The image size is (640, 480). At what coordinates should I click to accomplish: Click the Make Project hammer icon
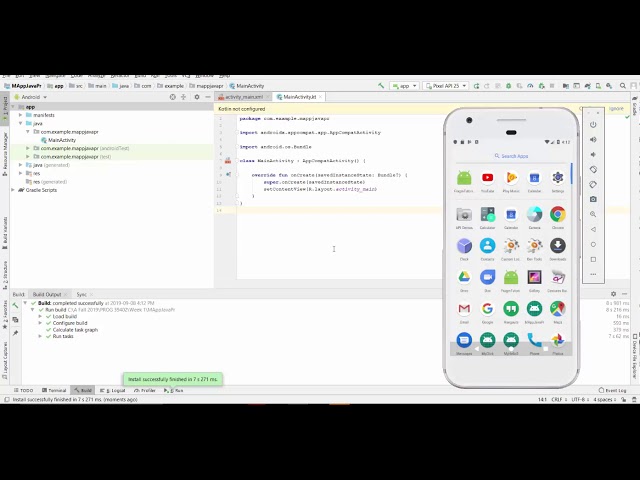click(x=381, y=86)
